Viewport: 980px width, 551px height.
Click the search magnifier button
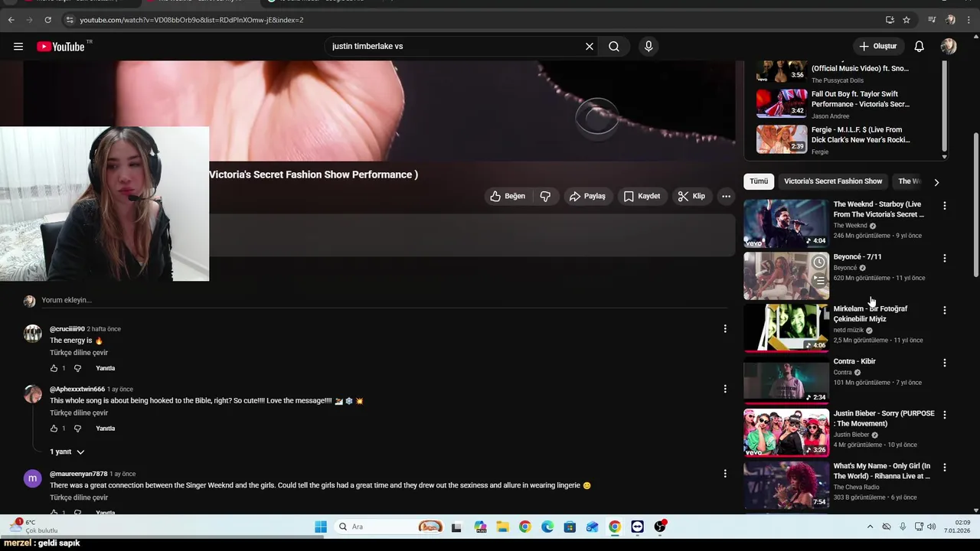(x=614, y=47)
